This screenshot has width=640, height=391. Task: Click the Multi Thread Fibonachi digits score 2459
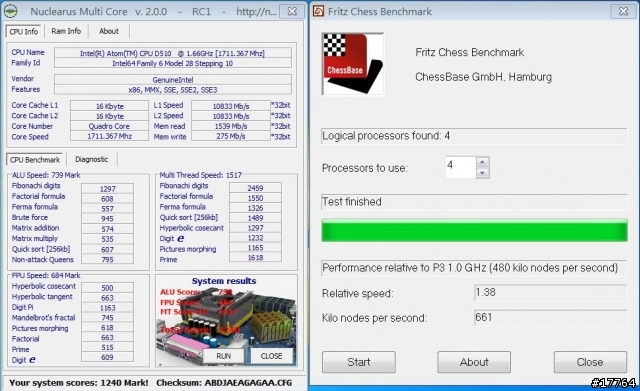pyautogui.click(x=255, y=188)
